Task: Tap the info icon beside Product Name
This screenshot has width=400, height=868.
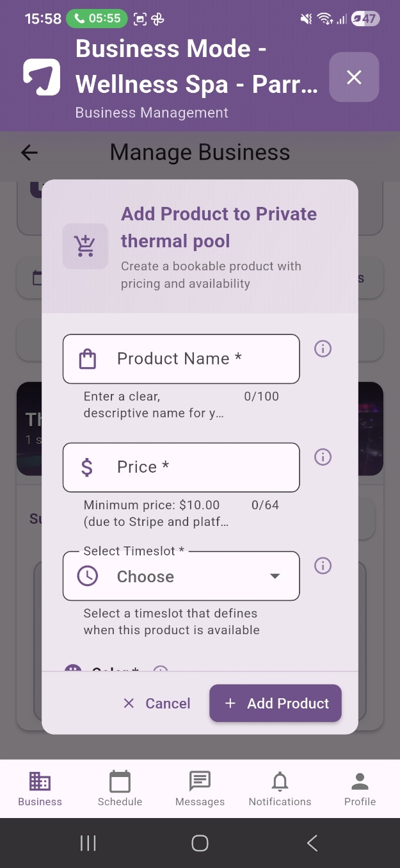Action: [323, 348]
